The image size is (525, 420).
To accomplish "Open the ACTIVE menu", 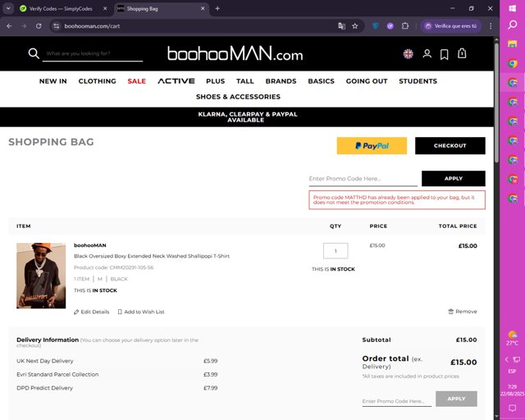I will pyautogui.click(x=176, y=81).
